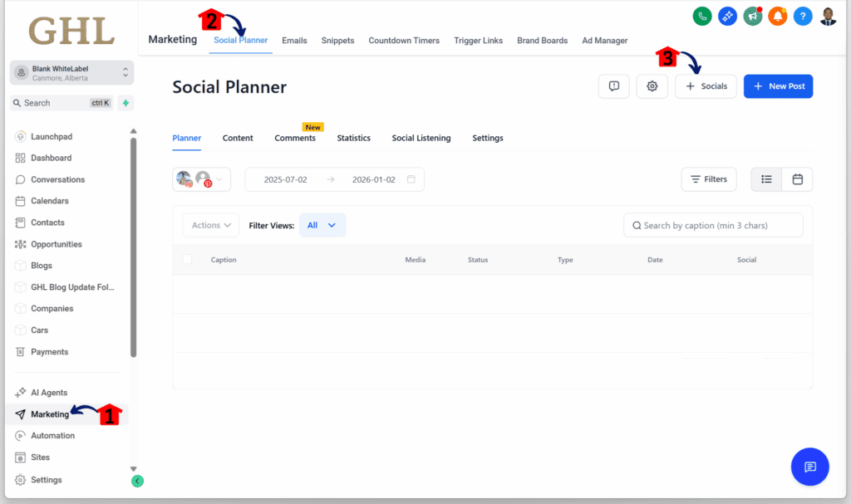Open Social Planner settings gear icon
The width and height of the screenshot is (851, 504).
tap(652, 86)
